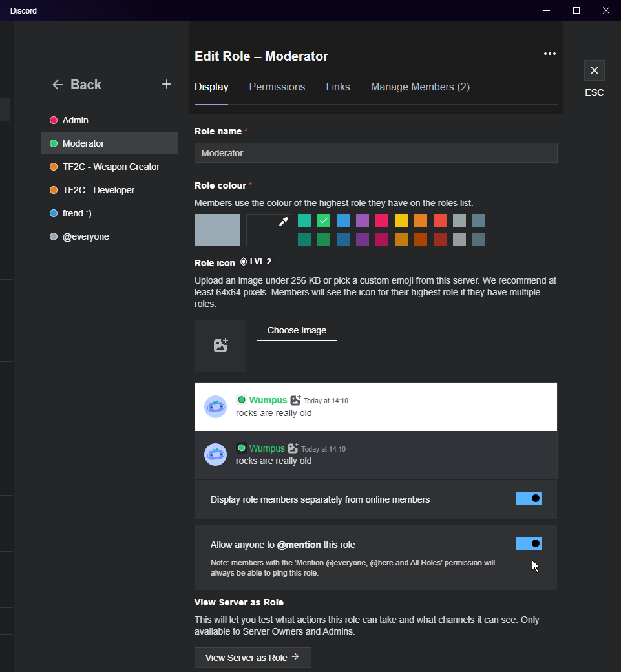Pick the dark red colour swatch
The image size is (621, 672).
pos(440,240)
